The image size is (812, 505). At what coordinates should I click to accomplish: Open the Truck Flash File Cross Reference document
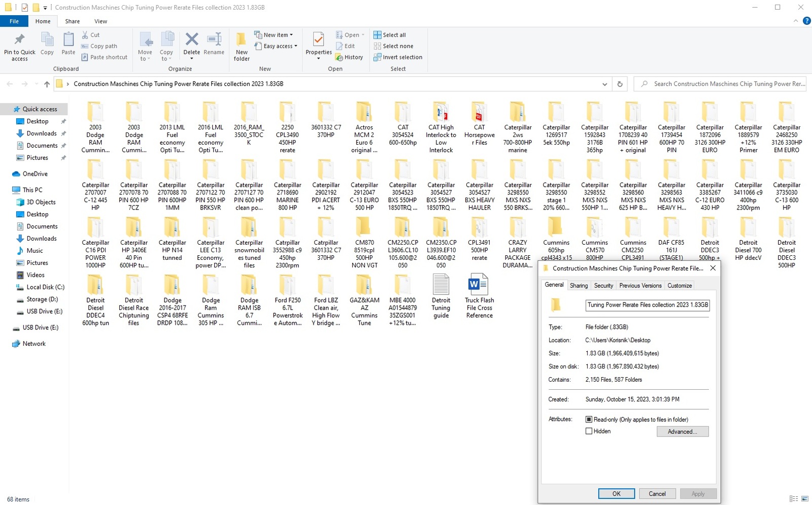[479, 297]
